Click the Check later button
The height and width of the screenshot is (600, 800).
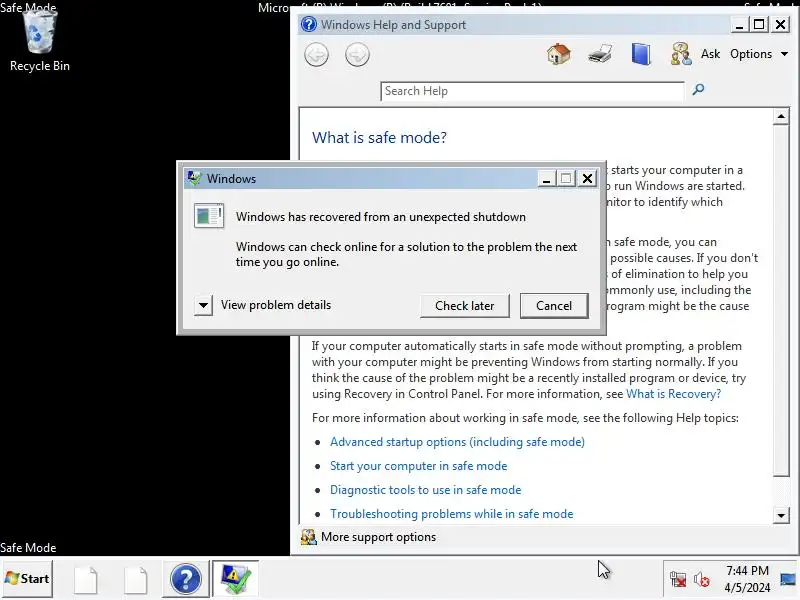point(465,306)
